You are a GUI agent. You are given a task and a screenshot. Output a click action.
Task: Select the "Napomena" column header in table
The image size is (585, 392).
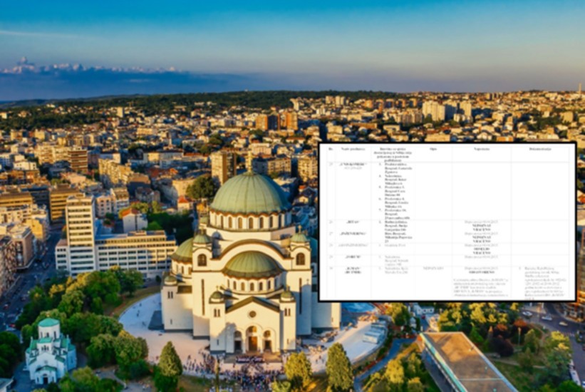tap(482, 149)
